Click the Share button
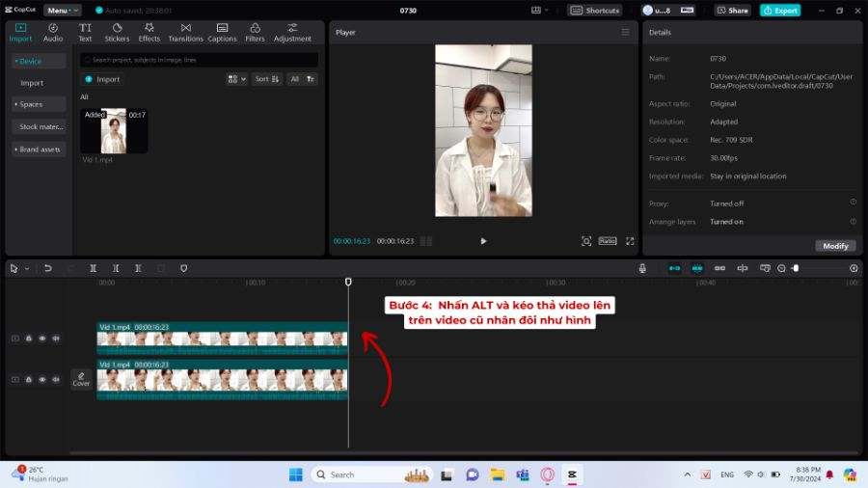Viewport: 868px width, 488px height. pos(732,10)
